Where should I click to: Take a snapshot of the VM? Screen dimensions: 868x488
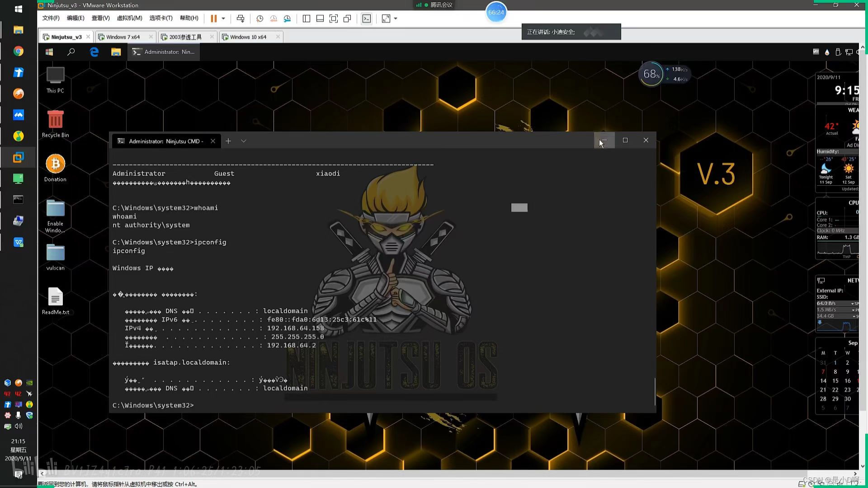tap(259, 19)
